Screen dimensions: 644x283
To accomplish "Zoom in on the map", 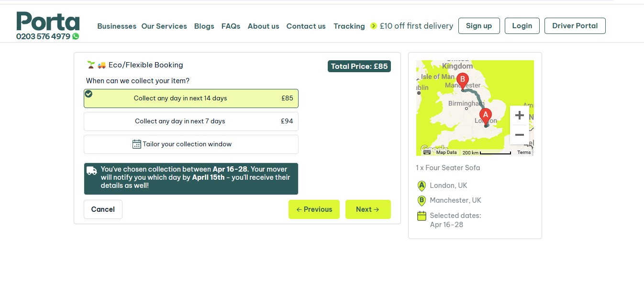I will tap(520, 115).
